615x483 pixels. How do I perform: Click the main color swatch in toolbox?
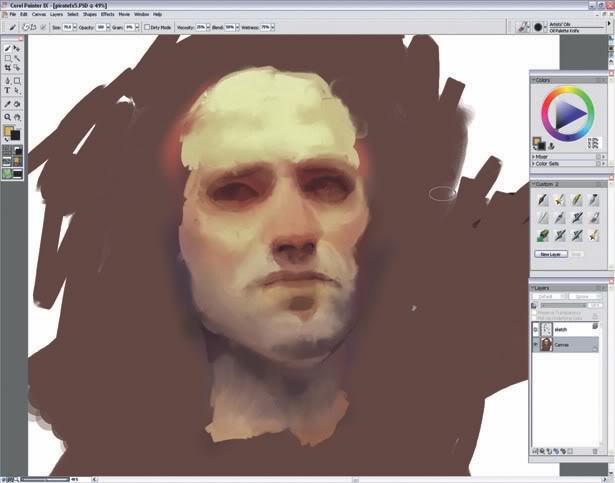(8, 131)
